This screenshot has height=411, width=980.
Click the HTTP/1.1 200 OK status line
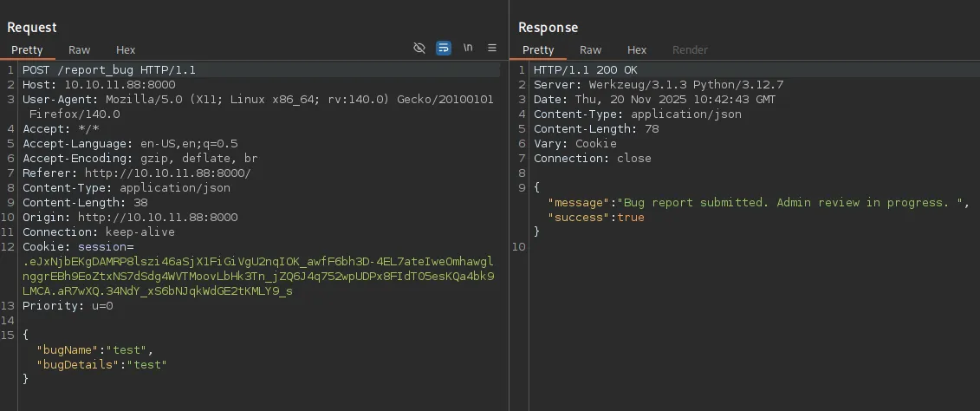tap(586, 70)
